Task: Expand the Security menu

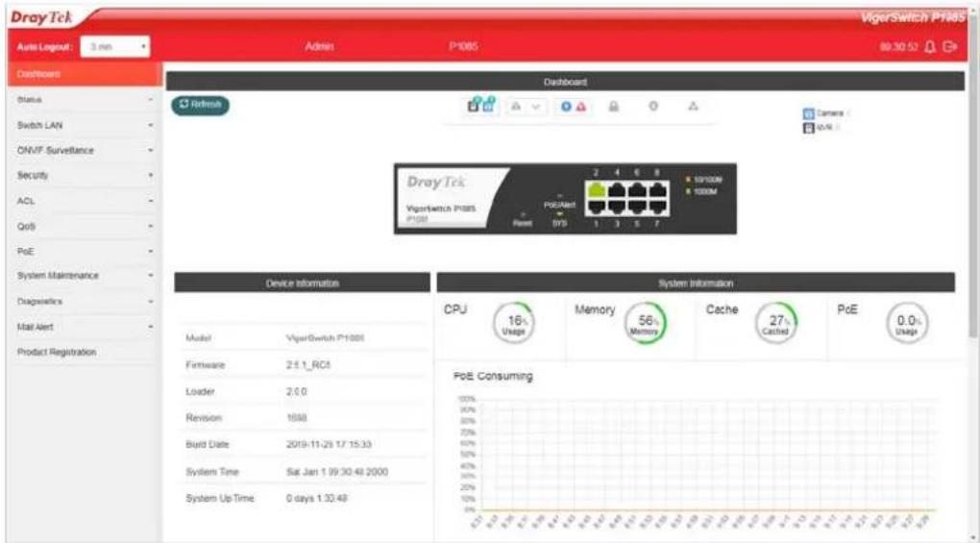Action: coord(85,176)
